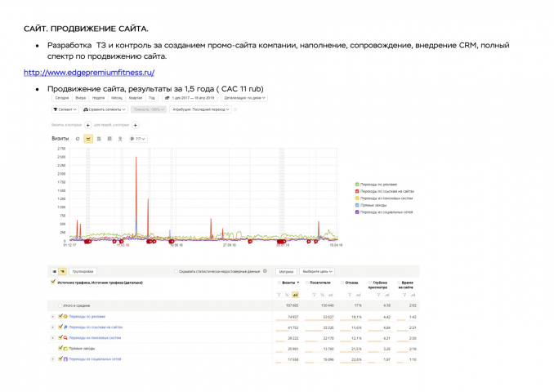Switch table to tree view icon
Viewport: 554px width, 392px height.
(63, 272)
